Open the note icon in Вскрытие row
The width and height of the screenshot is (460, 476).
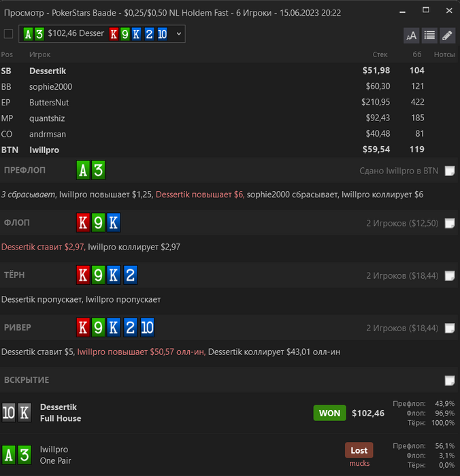click(x=450, y=380)
